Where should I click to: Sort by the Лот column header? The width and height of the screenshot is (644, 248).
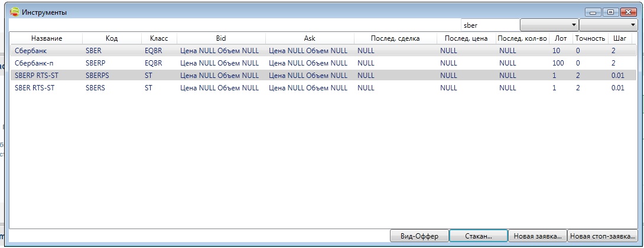click(x=561, y=38)
